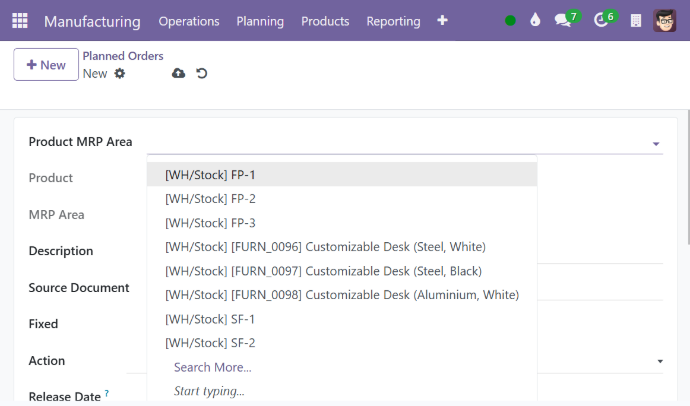Image resolution: width=690 pixels, height=406 pixels.
Task: Open conversations with 7 unread messages
Action: 564,21
